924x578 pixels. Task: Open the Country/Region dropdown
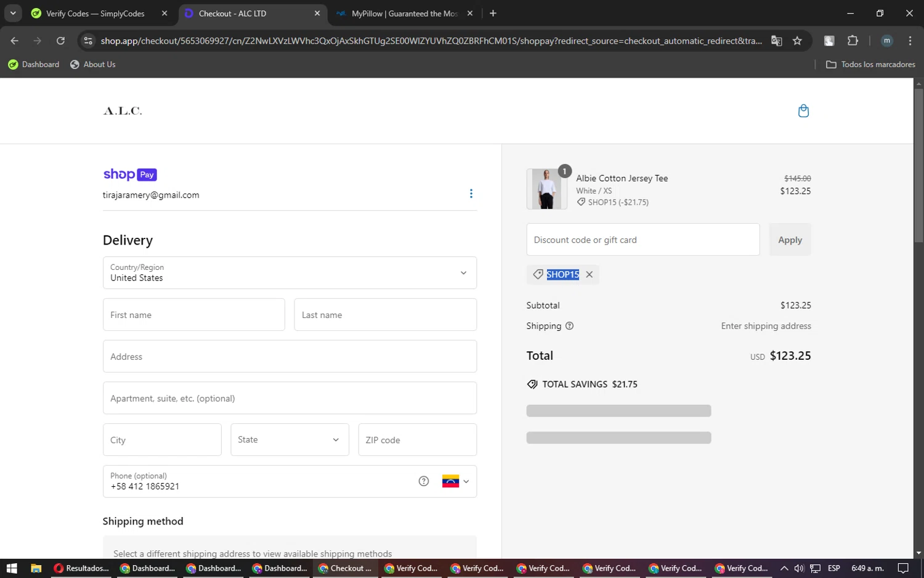[290, 273]
